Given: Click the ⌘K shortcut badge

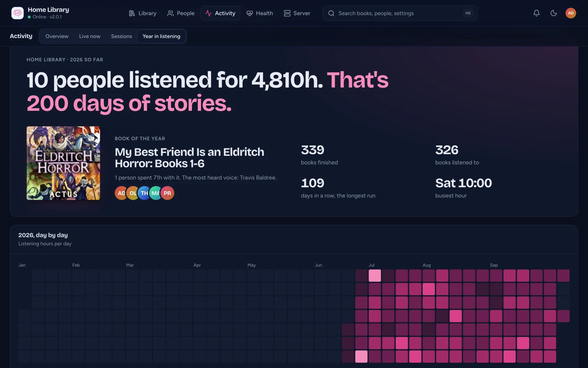Looking at the screenshot, I should [x=468, y=13].
